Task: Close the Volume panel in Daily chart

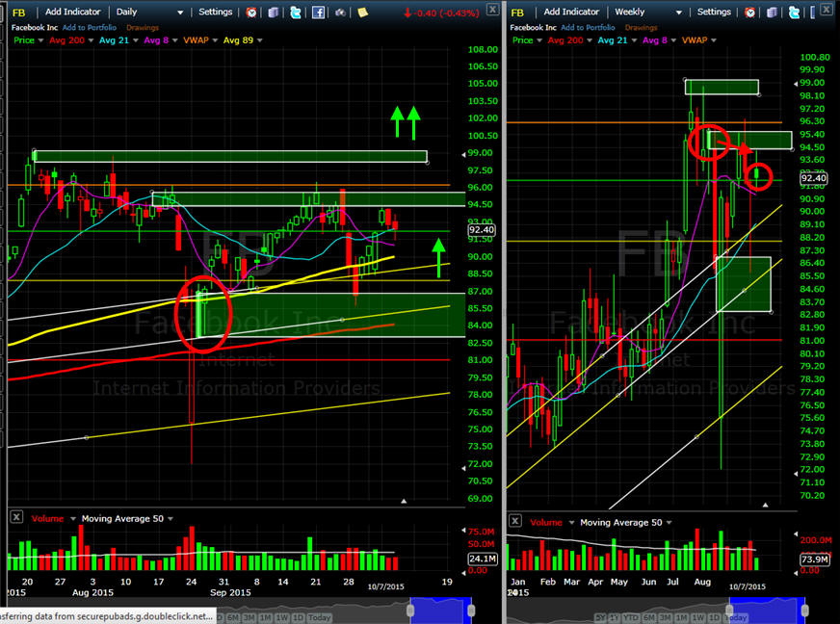Action: pos(16,517)
